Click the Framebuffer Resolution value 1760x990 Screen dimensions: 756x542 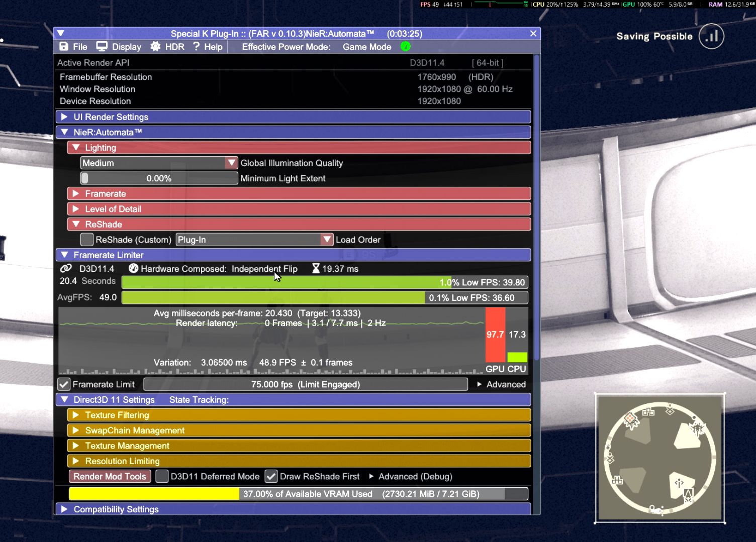(437, 77)
